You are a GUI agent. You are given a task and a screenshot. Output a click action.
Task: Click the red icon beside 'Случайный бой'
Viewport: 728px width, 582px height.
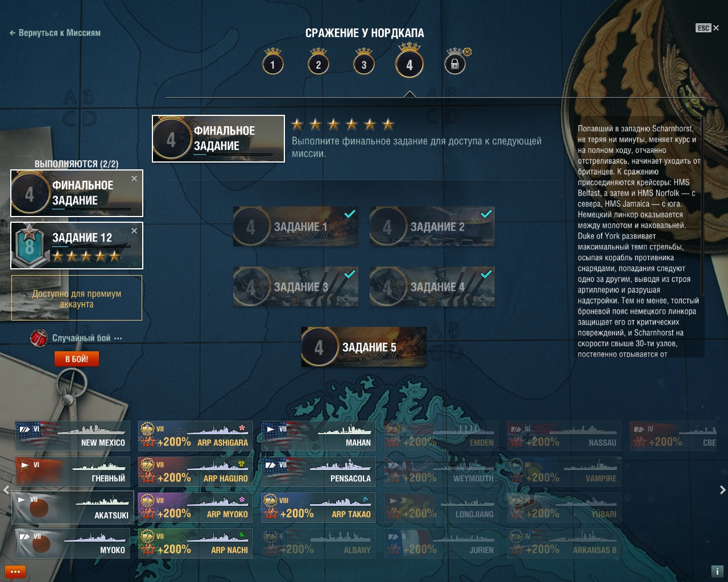pos(38,338)
